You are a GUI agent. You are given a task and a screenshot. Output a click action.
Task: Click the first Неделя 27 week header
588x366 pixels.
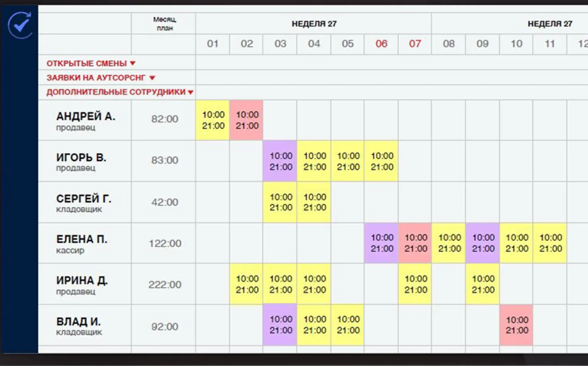[x=314, y=24]
